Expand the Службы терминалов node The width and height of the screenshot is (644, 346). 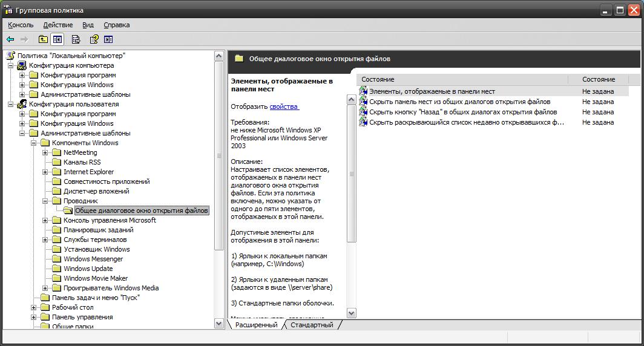point(45,240)
